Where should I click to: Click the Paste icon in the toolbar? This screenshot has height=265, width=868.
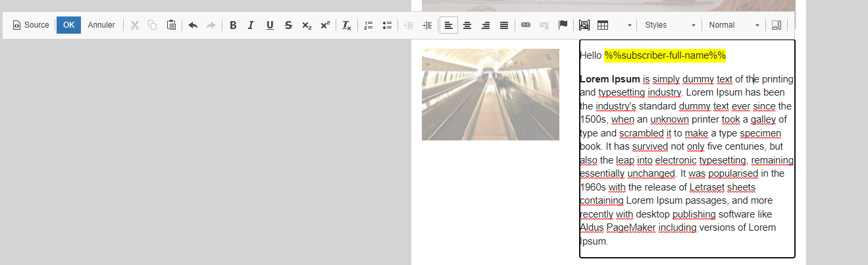coord(171,25)
